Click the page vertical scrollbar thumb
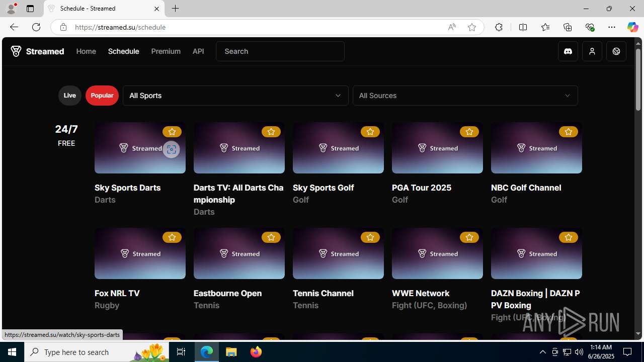This screenshot has height=362, width=644. [x=638, y=79]
